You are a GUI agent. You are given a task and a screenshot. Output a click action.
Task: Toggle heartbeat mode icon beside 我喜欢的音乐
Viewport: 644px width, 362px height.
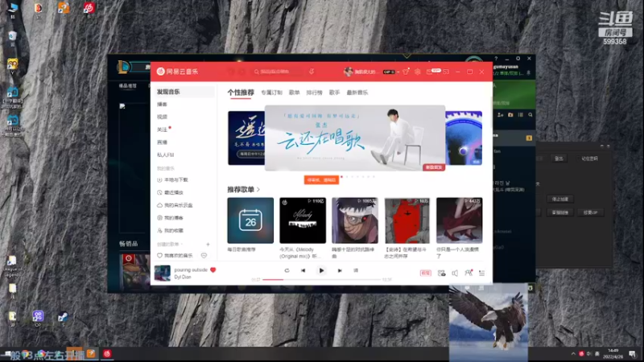[x=204, y=256]
